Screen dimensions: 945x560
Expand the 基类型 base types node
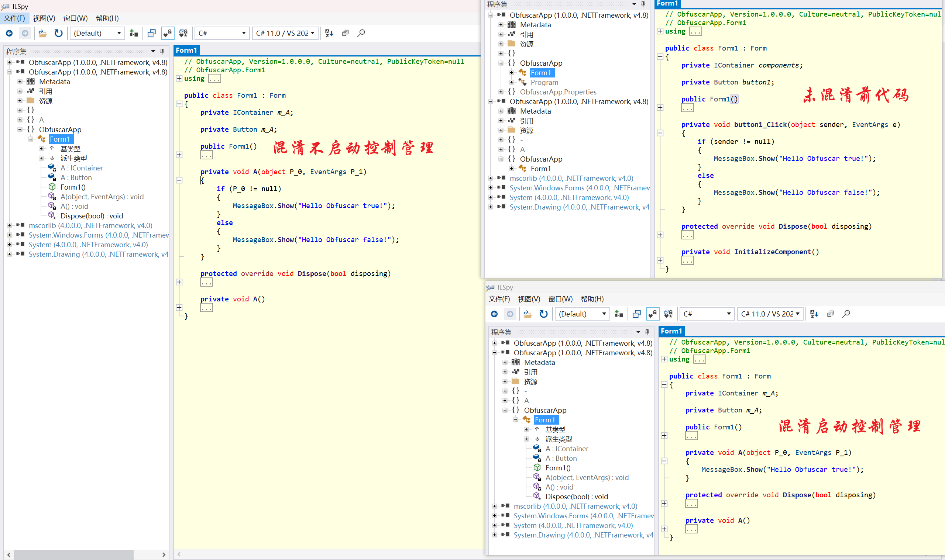[x=42, y=149]
